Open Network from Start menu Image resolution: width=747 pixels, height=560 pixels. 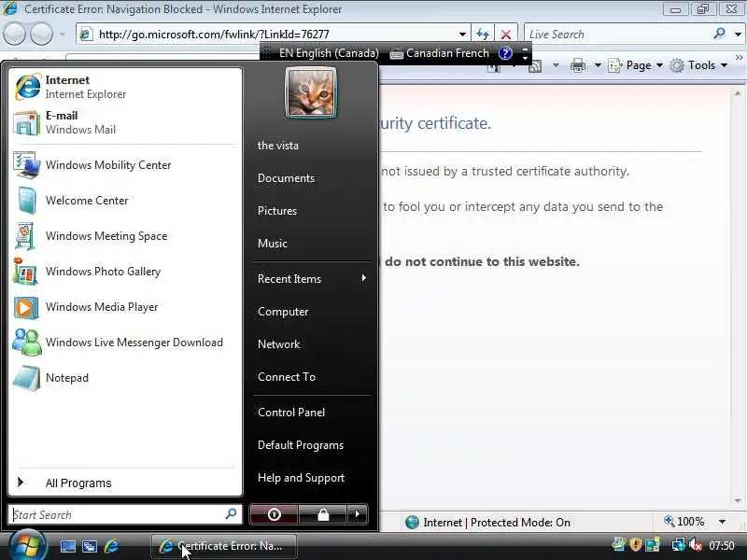click(278, 343)
